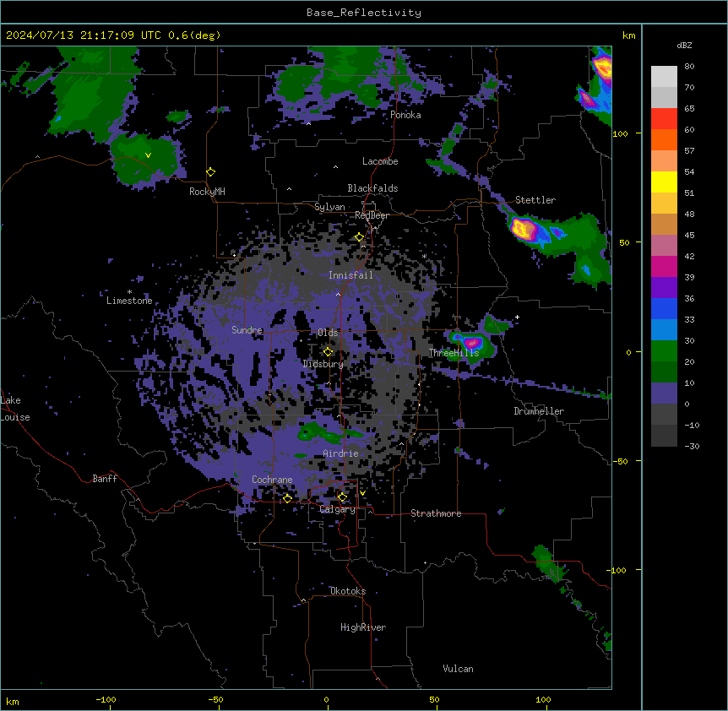The height and width of the screenshot is (711, 728).
Task: Click the Sundre city label
Action: [247, 330]
